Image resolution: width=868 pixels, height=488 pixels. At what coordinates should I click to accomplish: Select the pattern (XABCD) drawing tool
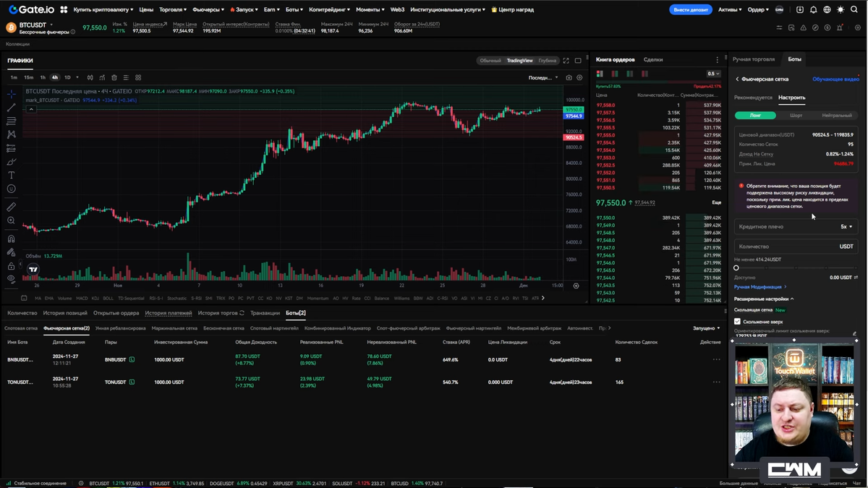coord(11,134)
